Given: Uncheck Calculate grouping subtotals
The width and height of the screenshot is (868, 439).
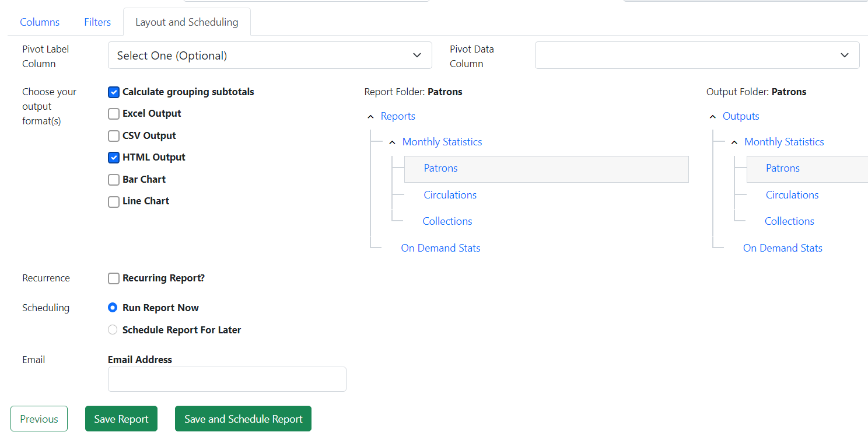Looking at the screenshot, I should (113, 92).
